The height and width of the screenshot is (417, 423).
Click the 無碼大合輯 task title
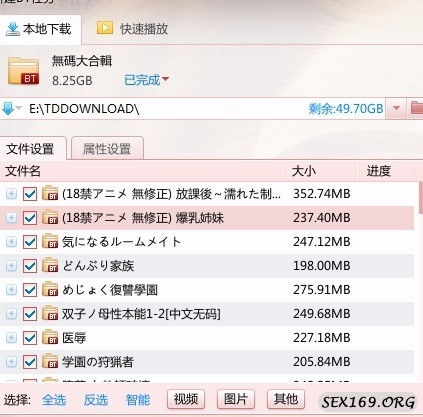pos(82,61)
